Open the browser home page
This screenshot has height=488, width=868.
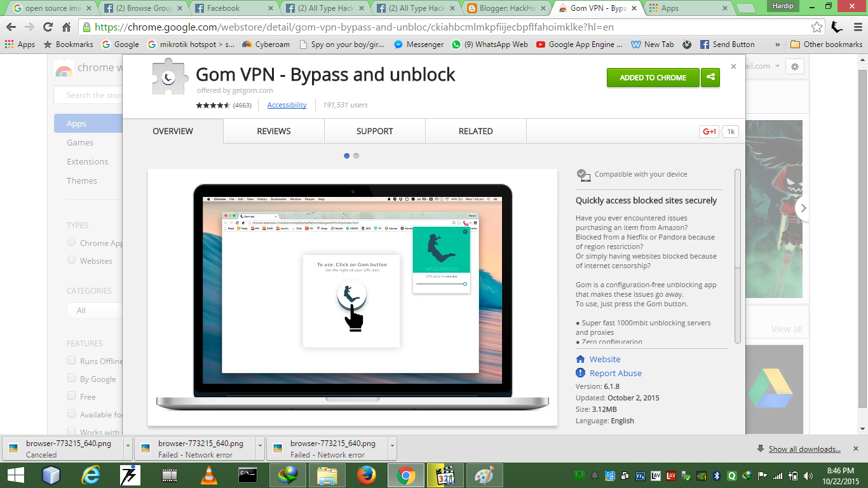[66, 27]
